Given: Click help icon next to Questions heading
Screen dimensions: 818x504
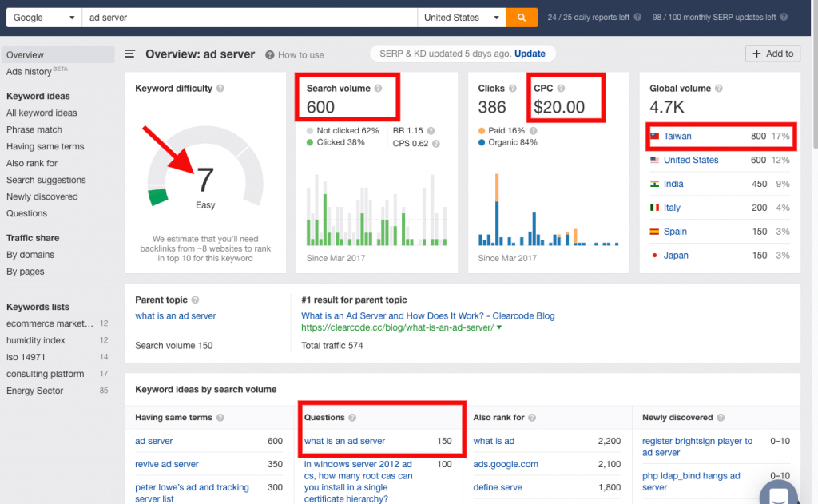Looking at the screenshot, I should [x=352, y=418].
